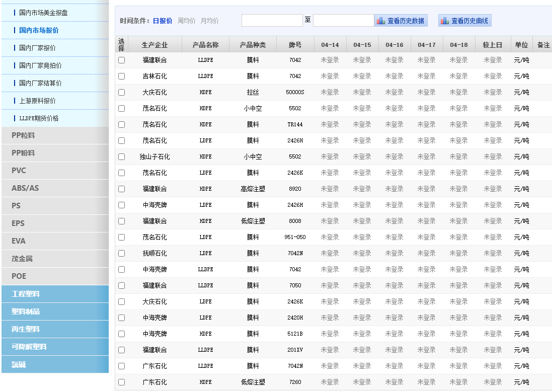Switch time condition to 周均价
Viewport: 552px width, 392px height.
tap(186, 21)
